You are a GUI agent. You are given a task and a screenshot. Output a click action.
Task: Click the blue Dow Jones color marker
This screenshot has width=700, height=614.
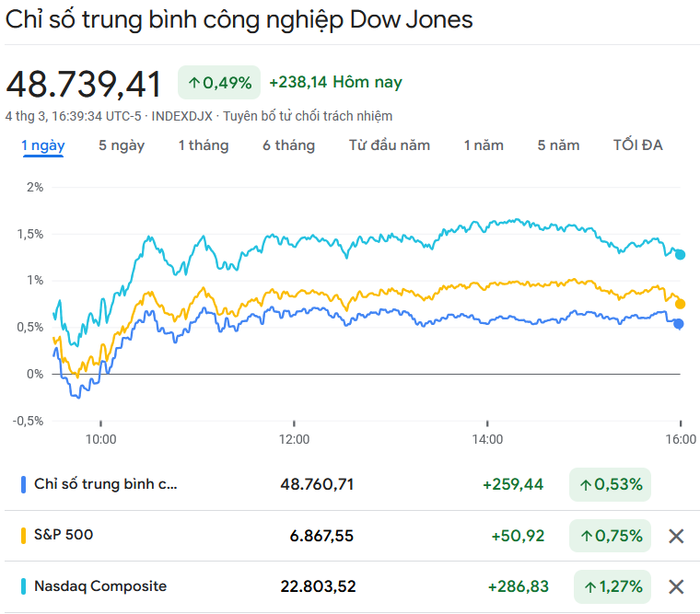tap(23, 484)
